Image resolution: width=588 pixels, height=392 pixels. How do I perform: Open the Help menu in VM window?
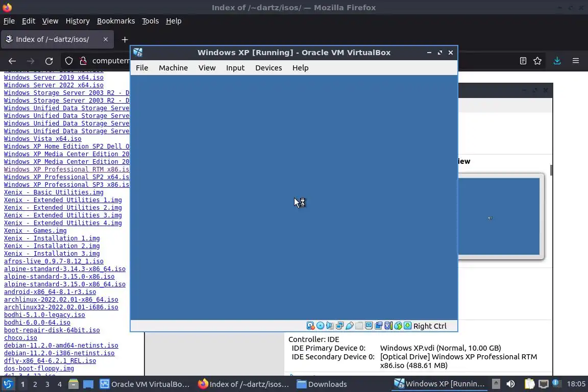(x=300, y=68)
